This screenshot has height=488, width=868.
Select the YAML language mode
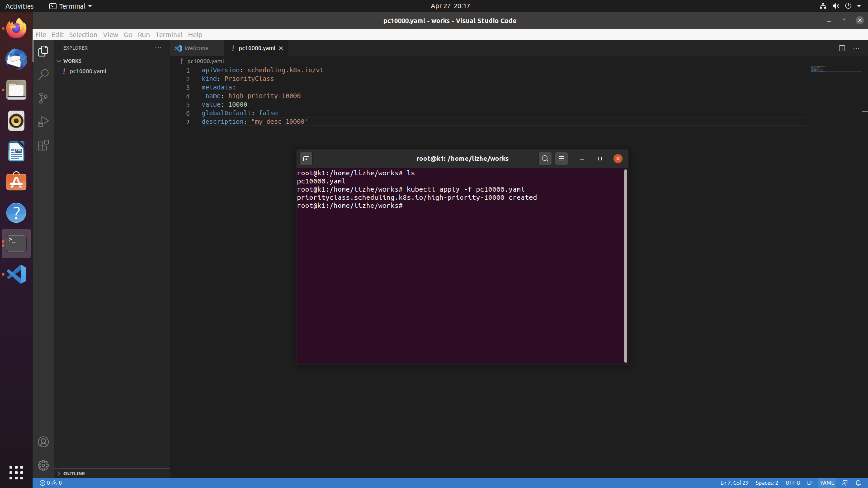827,483
